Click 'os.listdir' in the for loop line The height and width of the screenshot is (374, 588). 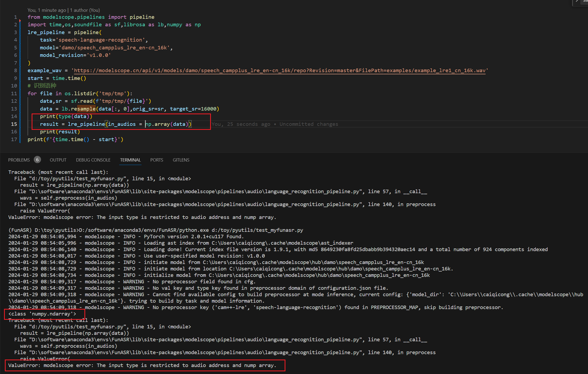[80, 94]
